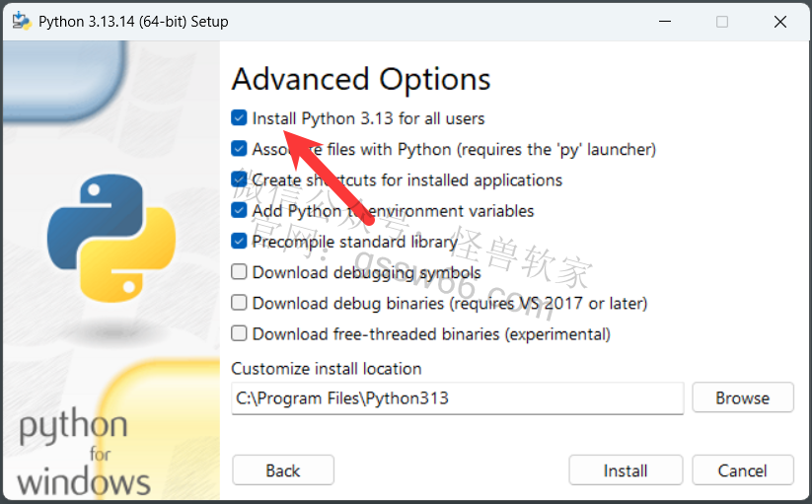The image size is (812, 504).
Task: Start installation with the Install button
Action: (626, 470)
